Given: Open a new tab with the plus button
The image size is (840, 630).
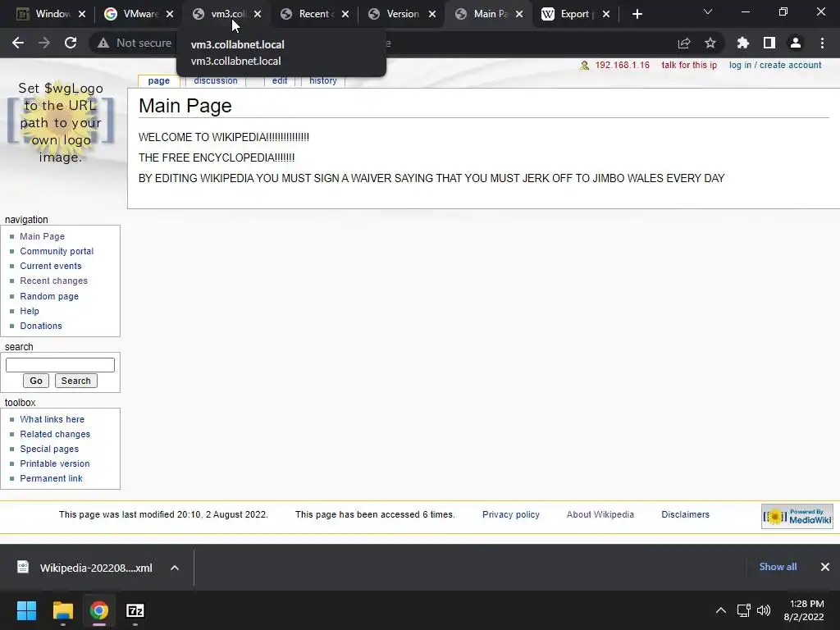Looking at the screenshot, I should pos(637,14).
